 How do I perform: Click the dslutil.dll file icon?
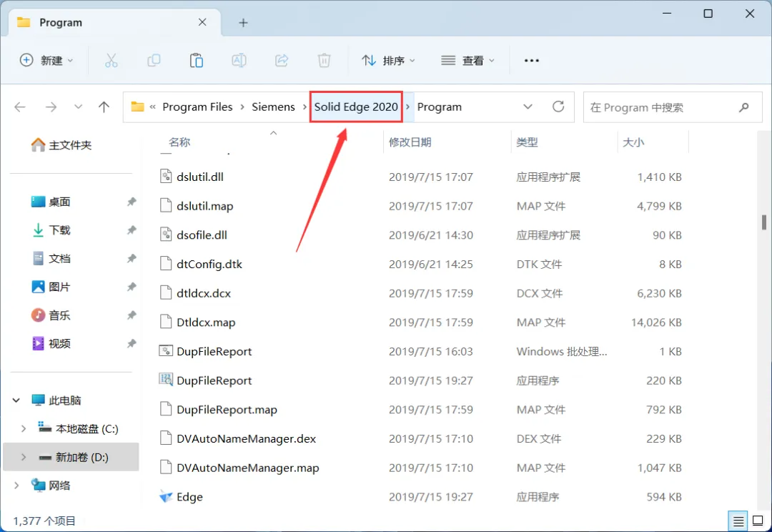166,177
